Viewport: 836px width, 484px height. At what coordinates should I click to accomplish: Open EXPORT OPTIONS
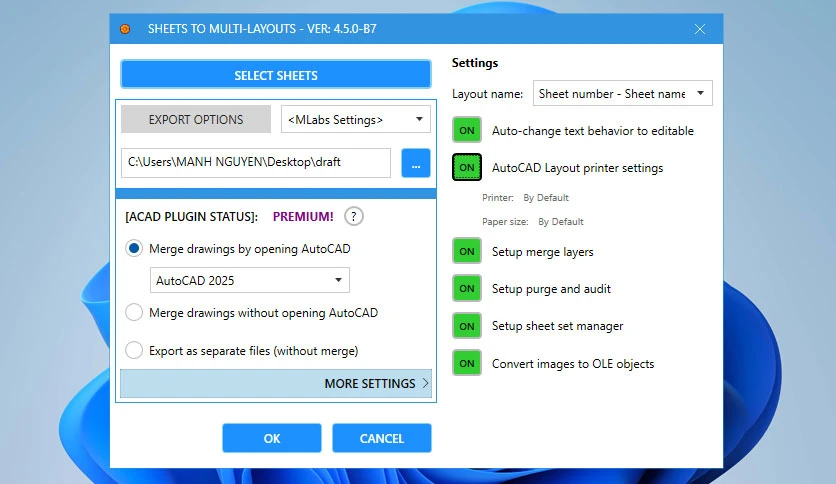(196, 119)
